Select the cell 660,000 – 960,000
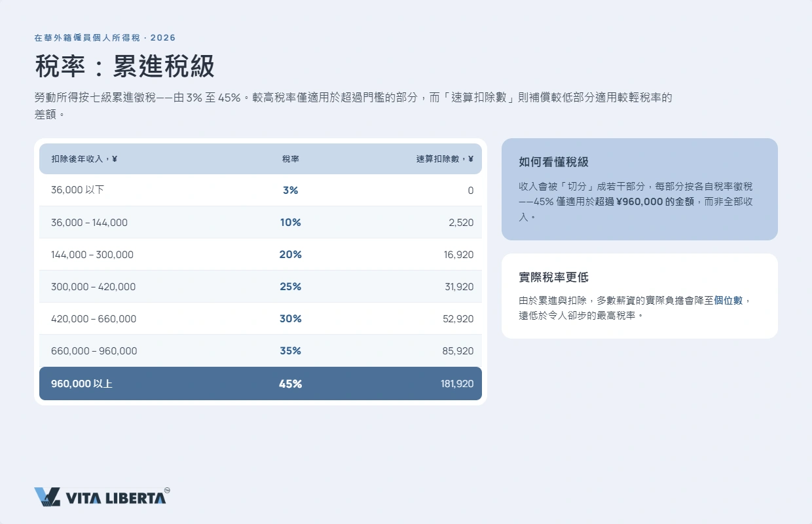Viewport: 812px width, 524px height. 94,351
